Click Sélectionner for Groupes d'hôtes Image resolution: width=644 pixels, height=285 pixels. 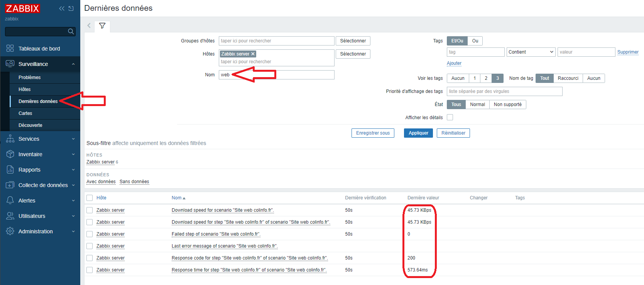pos(353,41)
